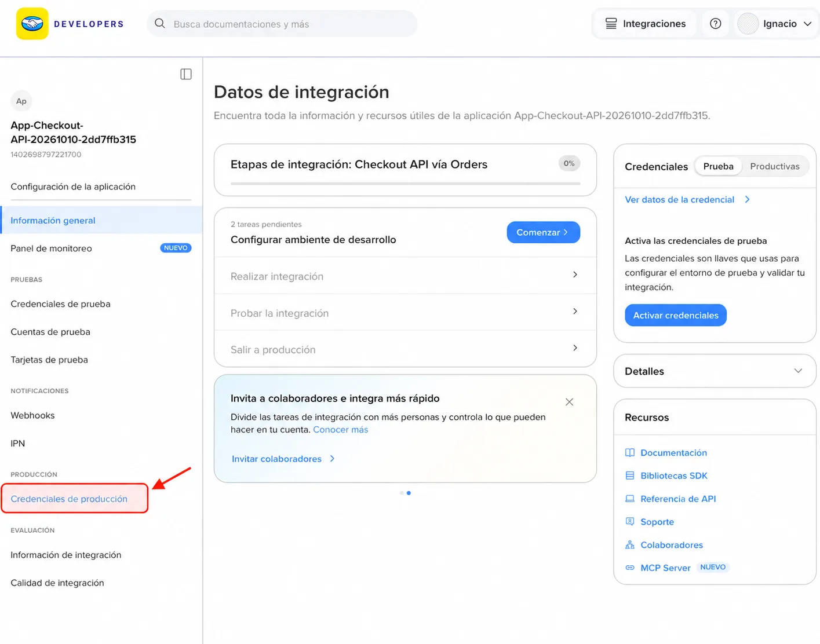
Task: Open Información de integración
Action: point(66,555)
